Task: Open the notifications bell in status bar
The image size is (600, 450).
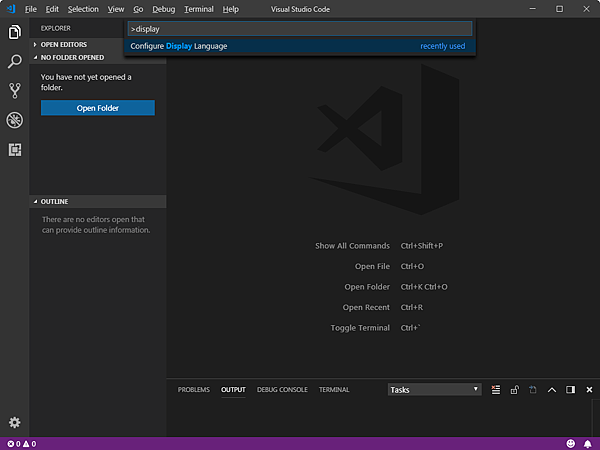Action: 588,443
